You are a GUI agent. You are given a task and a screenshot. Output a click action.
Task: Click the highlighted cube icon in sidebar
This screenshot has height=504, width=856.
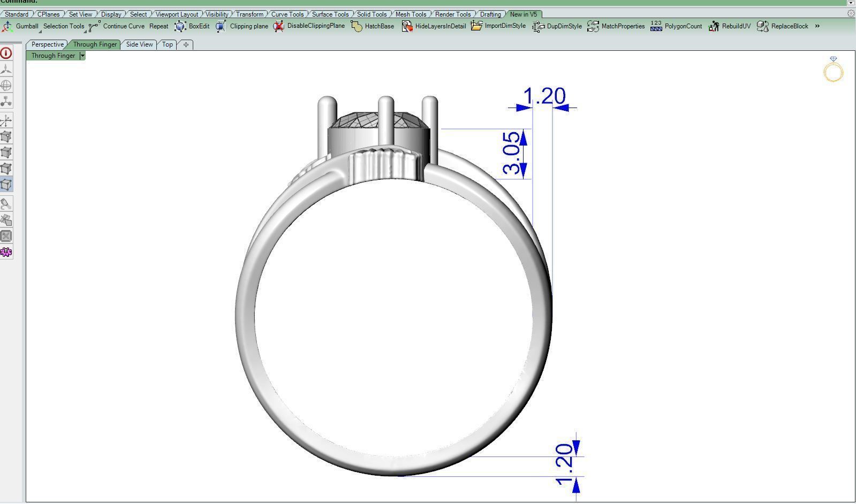pyautogui.click(x=6, y=185)
